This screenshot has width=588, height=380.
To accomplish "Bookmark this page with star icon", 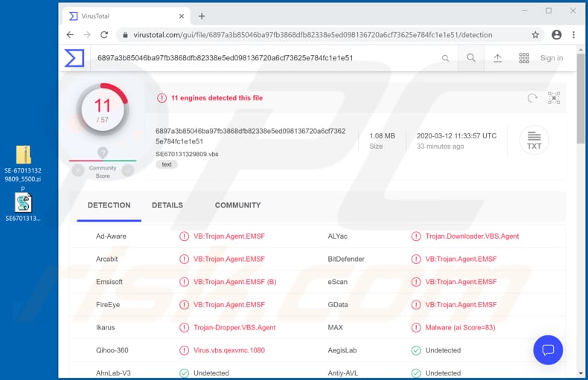I will [535, 35].
